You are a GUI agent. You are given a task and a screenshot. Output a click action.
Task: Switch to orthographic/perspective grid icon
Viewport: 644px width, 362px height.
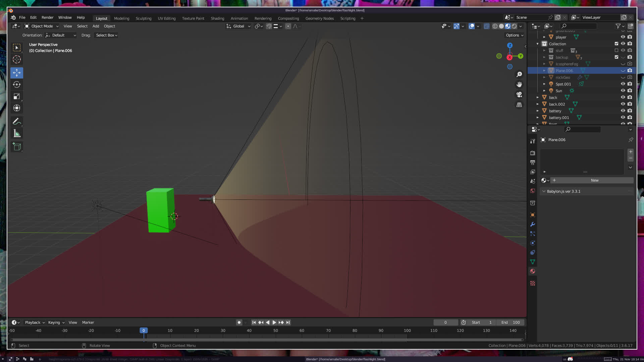click(x=519, y=105)
